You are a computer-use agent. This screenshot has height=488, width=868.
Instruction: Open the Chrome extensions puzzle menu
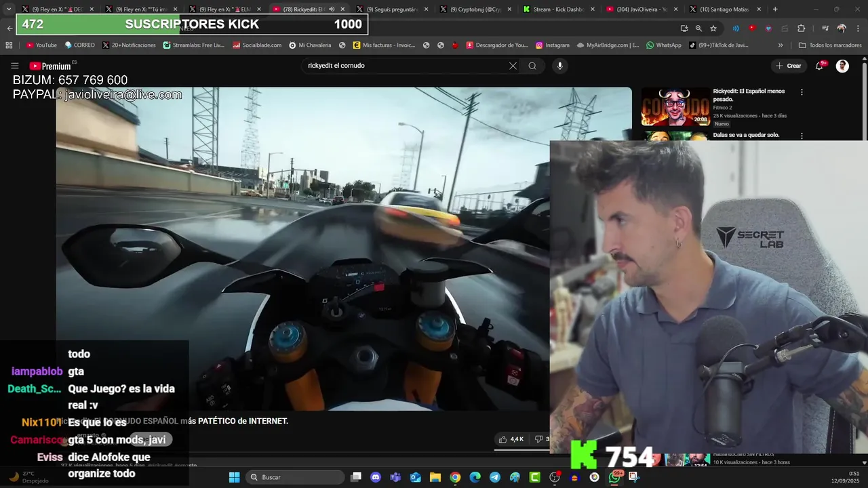click(801, 28)
